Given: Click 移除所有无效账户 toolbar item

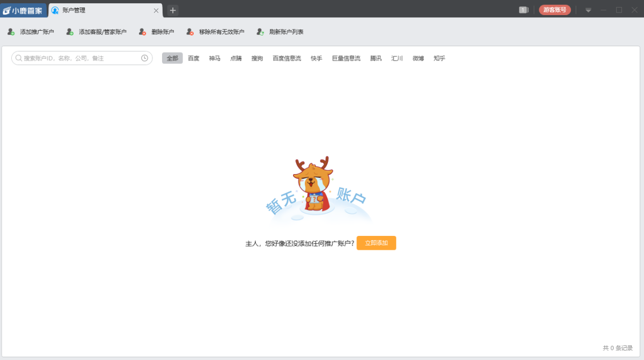Looking at the screenshot, I should pyautogui.click(x=215, y=32).
